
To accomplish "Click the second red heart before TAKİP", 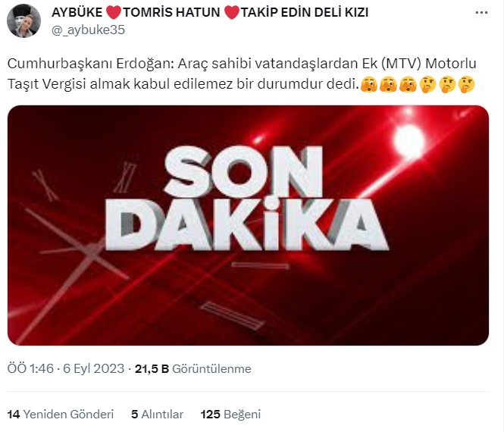I will click(x=231, y=13).
